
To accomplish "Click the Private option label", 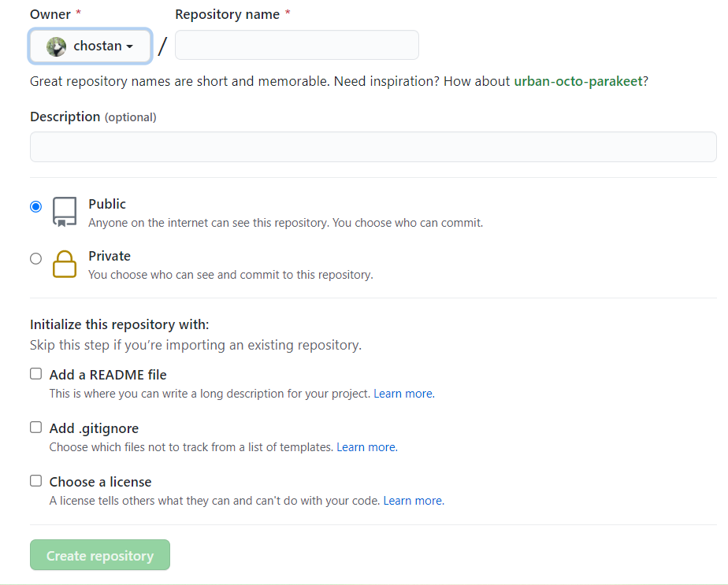I will pyautogui.click(x=110, y=256).
